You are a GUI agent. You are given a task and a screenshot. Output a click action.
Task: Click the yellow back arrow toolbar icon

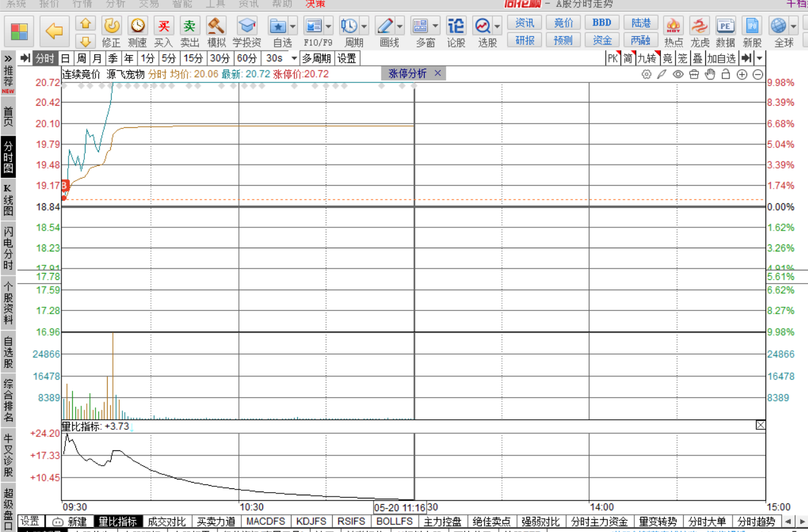[55, 30]
